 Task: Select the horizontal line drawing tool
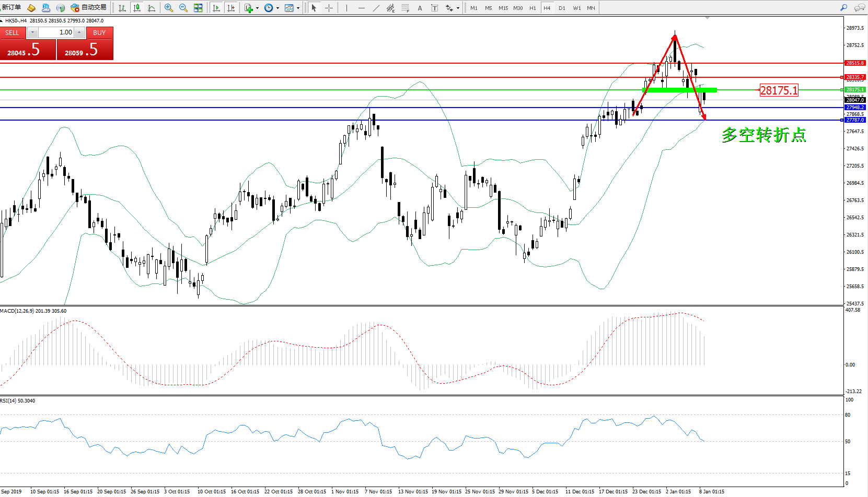pos(362,8)
